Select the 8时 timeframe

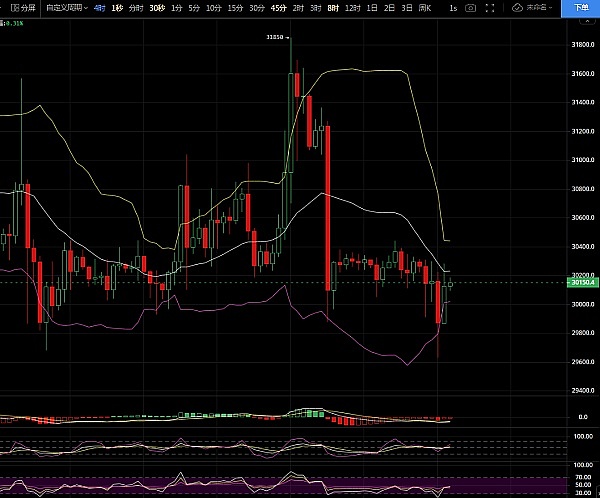tap(333, 8)
